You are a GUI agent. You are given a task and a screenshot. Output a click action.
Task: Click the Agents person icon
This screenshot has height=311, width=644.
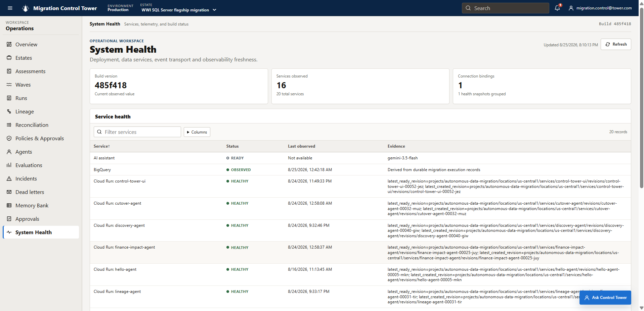(9, 152)
